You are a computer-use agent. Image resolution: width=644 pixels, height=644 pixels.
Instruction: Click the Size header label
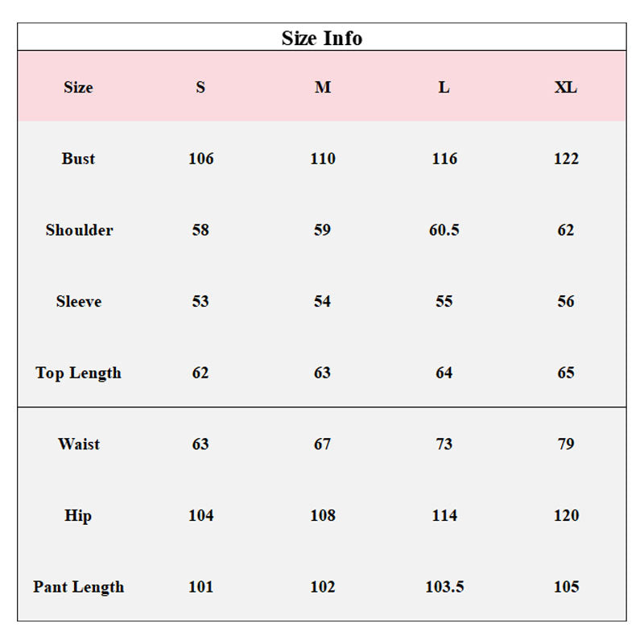click(x=78, y=87)
